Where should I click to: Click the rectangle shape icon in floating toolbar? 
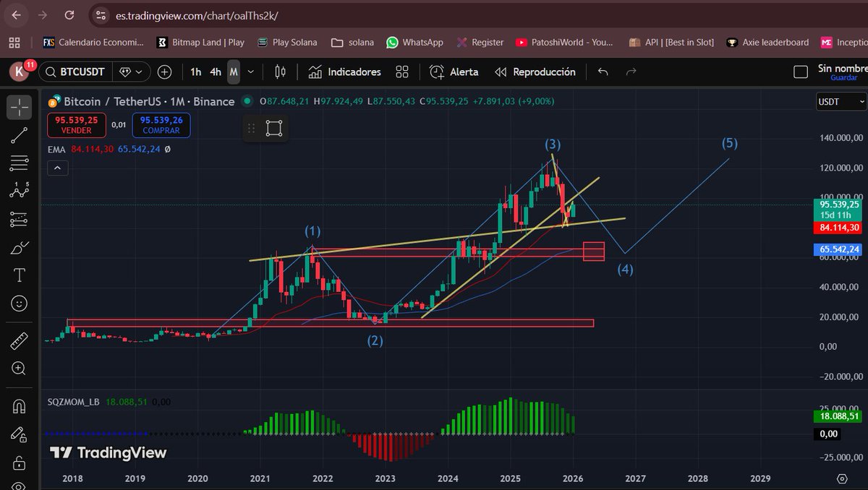(x=274, y=129)
